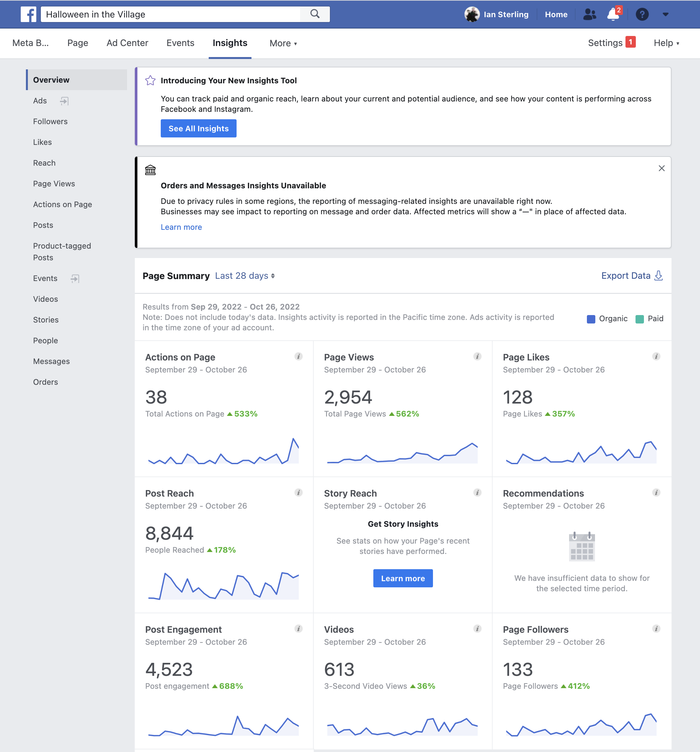Open the friend requests icon
The image size is (700, 752).
(x=589, y=14)
